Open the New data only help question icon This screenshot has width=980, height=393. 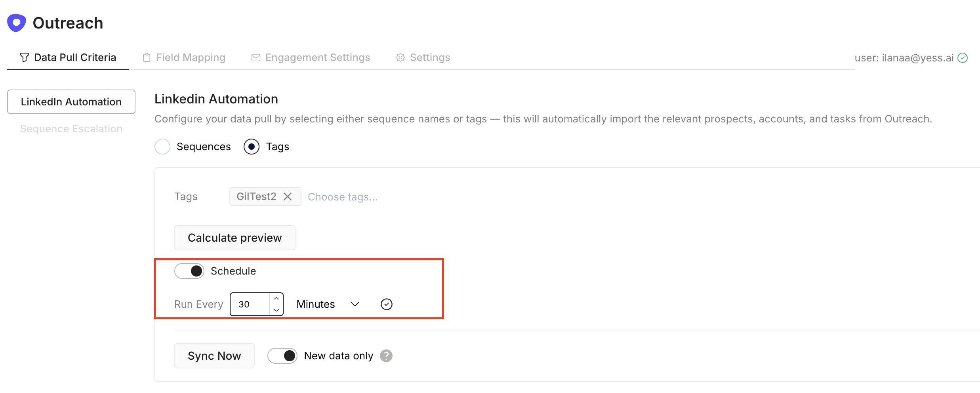pos(386,356)
